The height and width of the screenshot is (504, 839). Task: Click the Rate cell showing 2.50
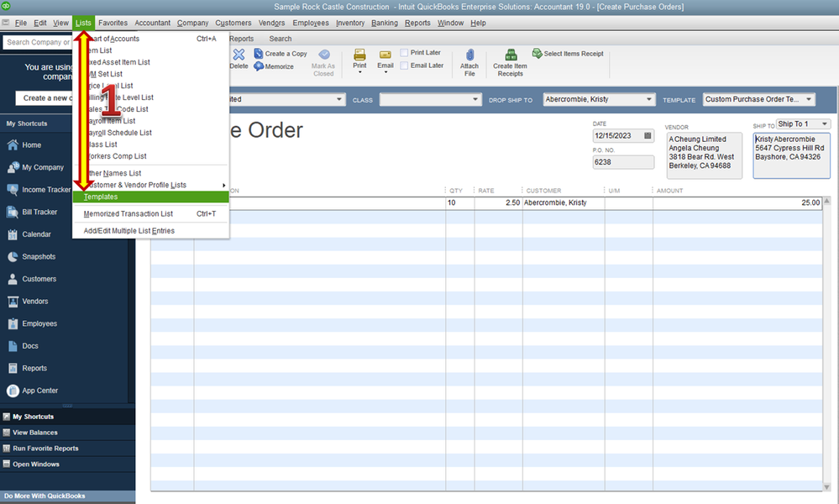coord(498,203)
